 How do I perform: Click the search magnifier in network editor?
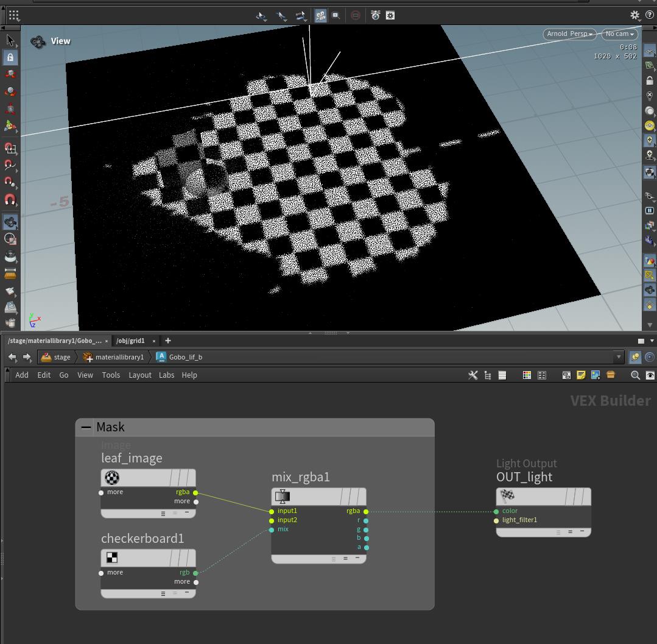(x=635, y=375)
